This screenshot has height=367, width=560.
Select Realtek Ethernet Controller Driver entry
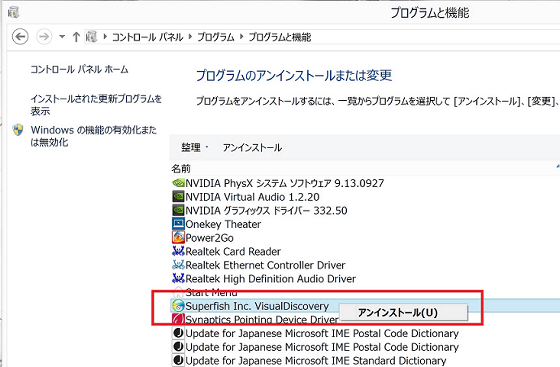[x=265, y=265]
